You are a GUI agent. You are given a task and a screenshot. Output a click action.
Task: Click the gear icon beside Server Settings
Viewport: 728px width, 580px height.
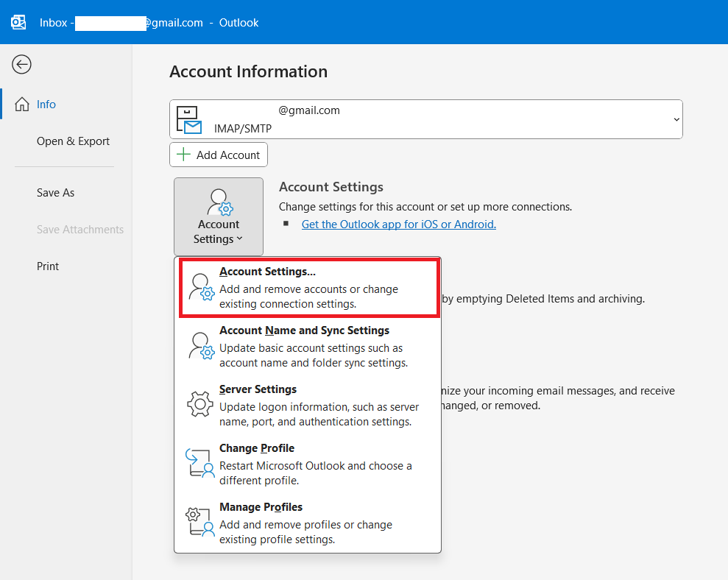[x=200, y=404]
